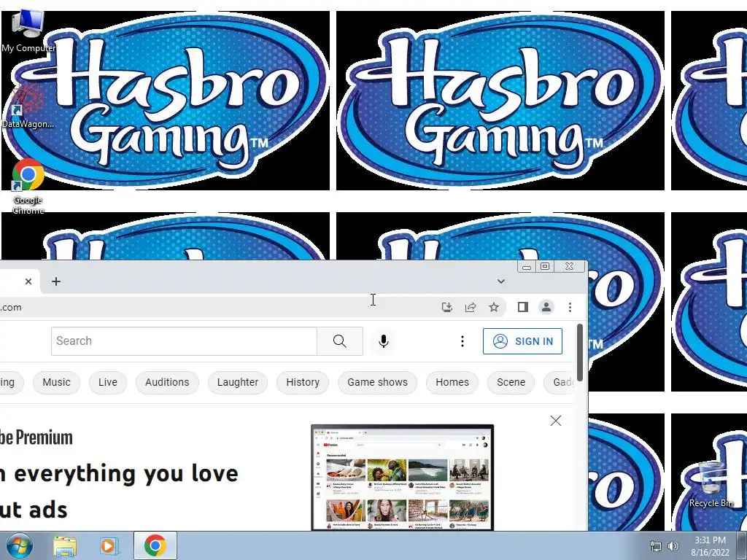Select the Auditions category chip
The height and width of the screenshot is (560, 747).
pos(167,382)
